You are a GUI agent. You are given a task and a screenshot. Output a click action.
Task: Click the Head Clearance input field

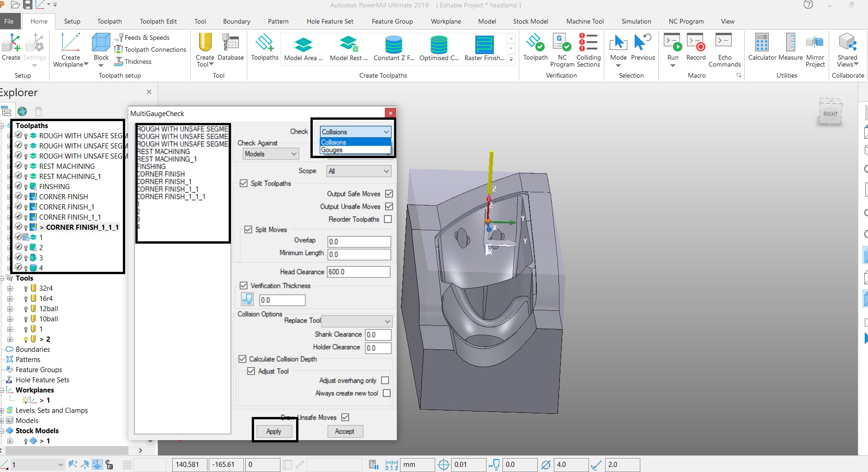click(x=358, y=272)
